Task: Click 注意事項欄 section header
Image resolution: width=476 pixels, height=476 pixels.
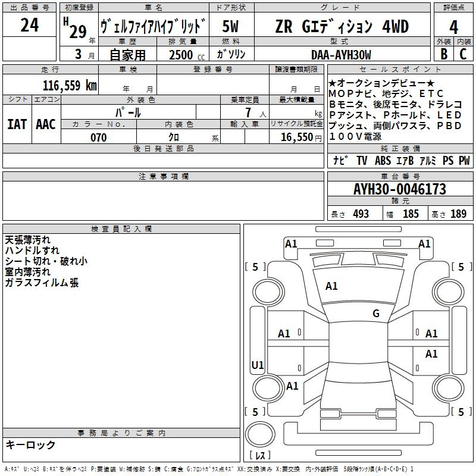Action: click(x=163, y=176)
